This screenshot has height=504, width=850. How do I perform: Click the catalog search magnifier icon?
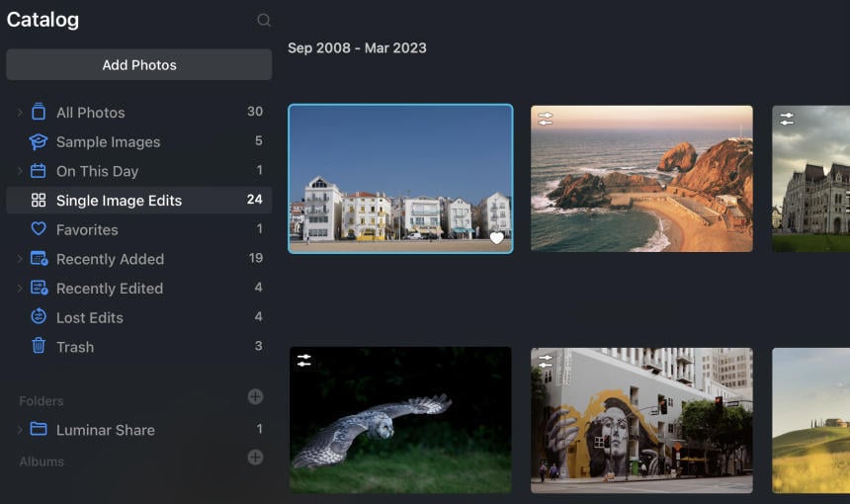(263, 20)
